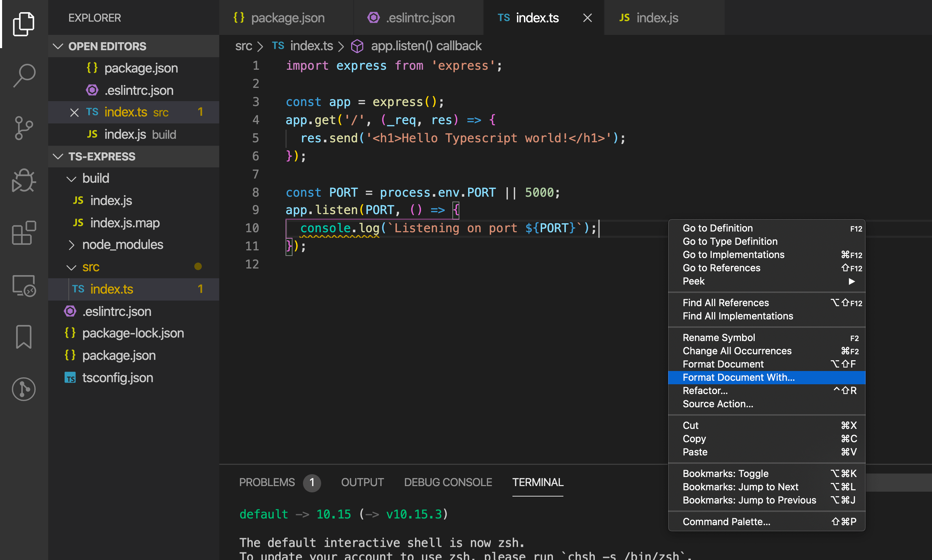The width and height of the screenshot is (932, 560).
Task: Select Format Document With... menu entry
Action: pyautogui.click(x=738, y=377)
